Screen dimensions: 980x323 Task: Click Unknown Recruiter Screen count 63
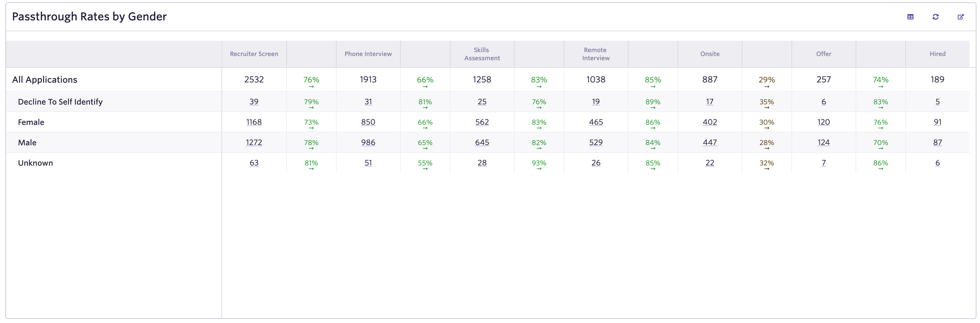click(254, 163)
